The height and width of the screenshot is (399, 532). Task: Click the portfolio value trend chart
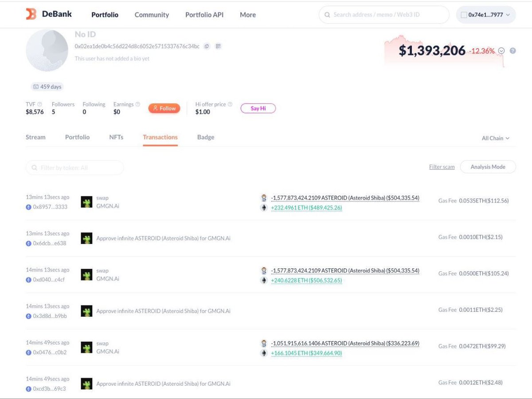tap(444, 51)
